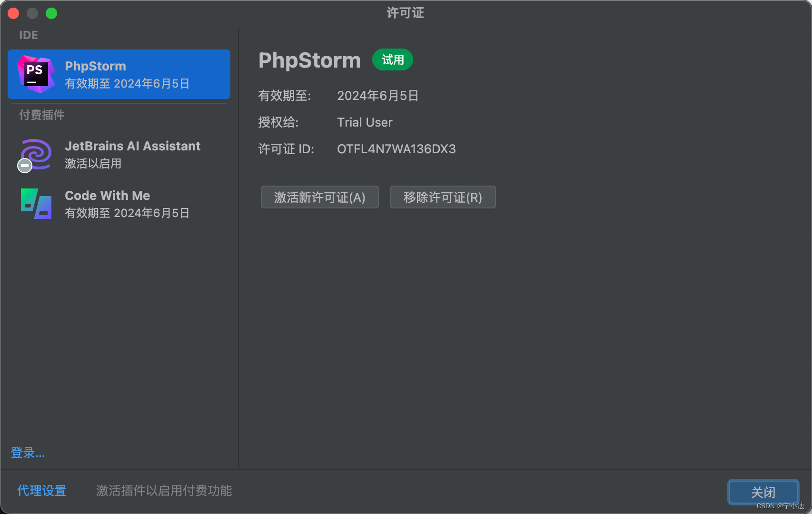Click 激活新许可证(A) to activate a new license
The width and height of the screenshot is (812, 514).
click(x=319, y=197)
